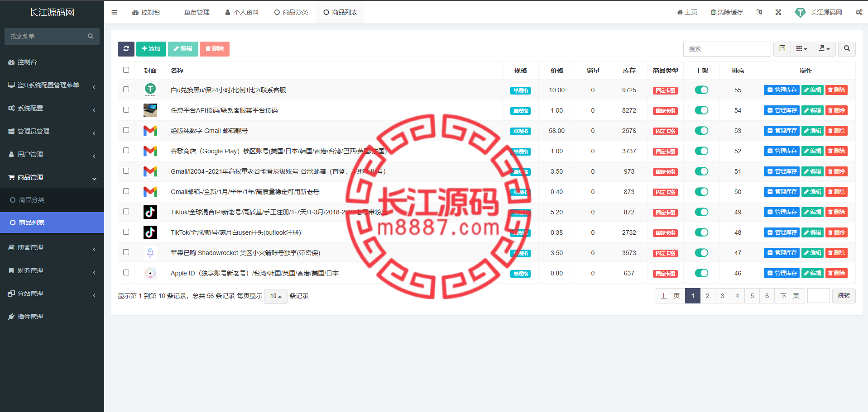Viewport: 868px width, 412px height.
Task: Expand 博客管理 sidebar menu
Action: click(x=52, y=247)
